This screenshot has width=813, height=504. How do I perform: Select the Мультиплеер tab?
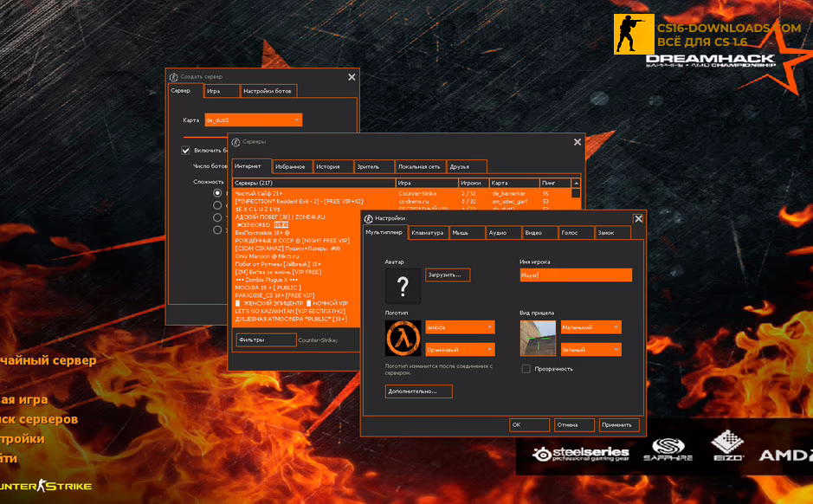[x=384, y=232]
